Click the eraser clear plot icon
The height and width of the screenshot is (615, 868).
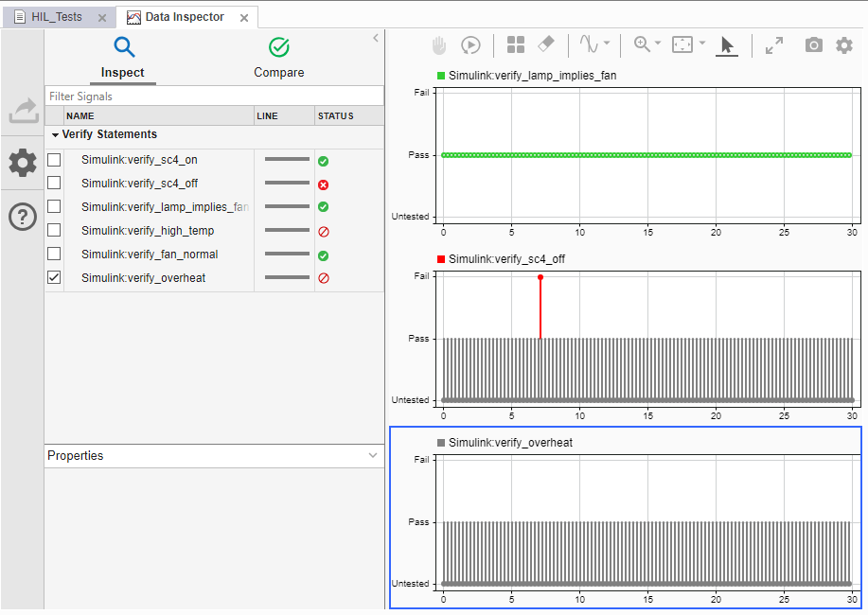point(545,44)
